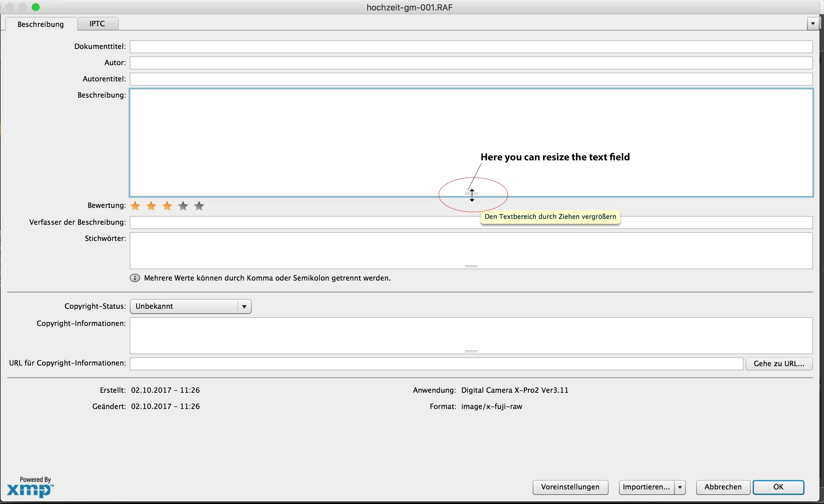824x504 pixels.
Task: Select the Beschreibung tab
Action: pos(41,24)
